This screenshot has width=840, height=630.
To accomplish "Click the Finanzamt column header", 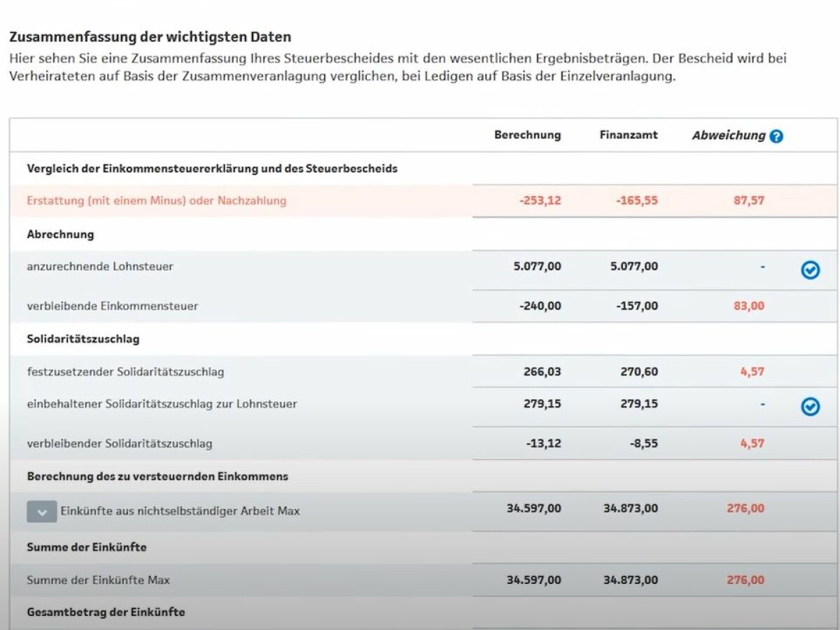I will tap(628, 135).
